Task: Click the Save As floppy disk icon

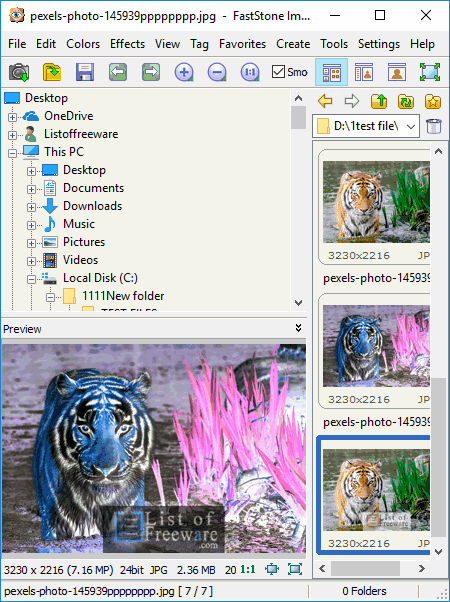Action: [x=85, y=72]
